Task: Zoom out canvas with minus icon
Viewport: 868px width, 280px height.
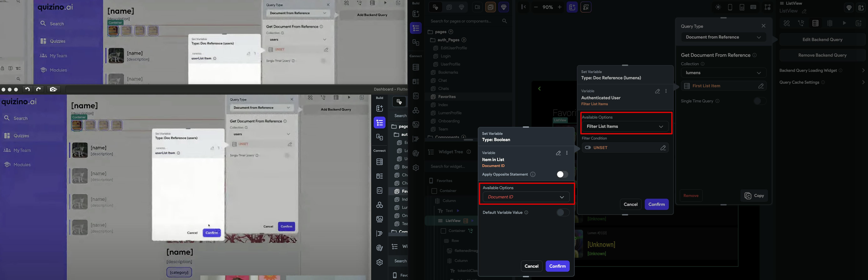Action: coord(536,7)
